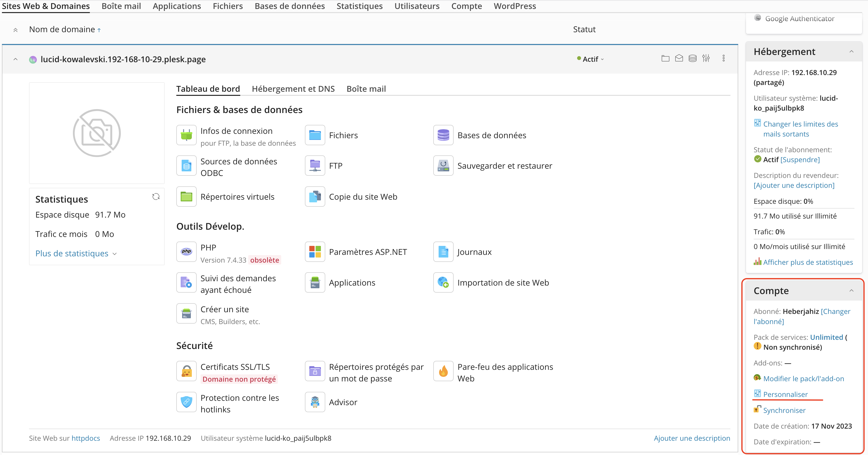
Task: Click the Personnaliser link
Action: pyautogui.click(x=785, y=394)
